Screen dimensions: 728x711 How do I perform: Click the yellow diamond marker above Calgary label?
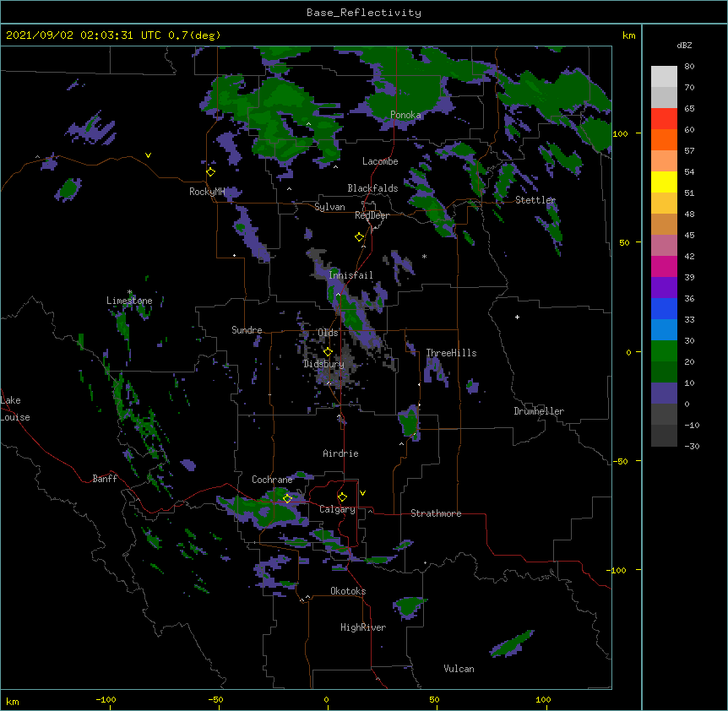coord(342,497)
